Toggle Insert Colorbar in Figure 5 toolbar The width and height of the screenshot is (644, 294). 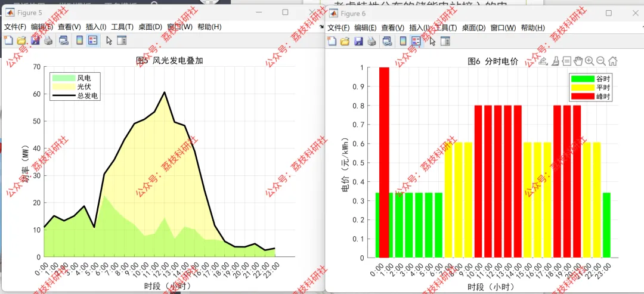pos(80,40)
